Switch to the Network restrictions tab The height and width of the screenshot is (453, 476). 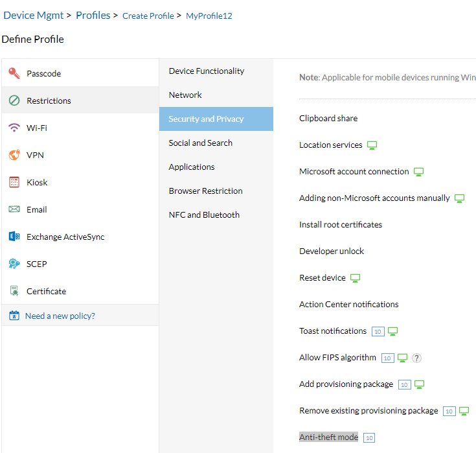(x=185, y=95)
